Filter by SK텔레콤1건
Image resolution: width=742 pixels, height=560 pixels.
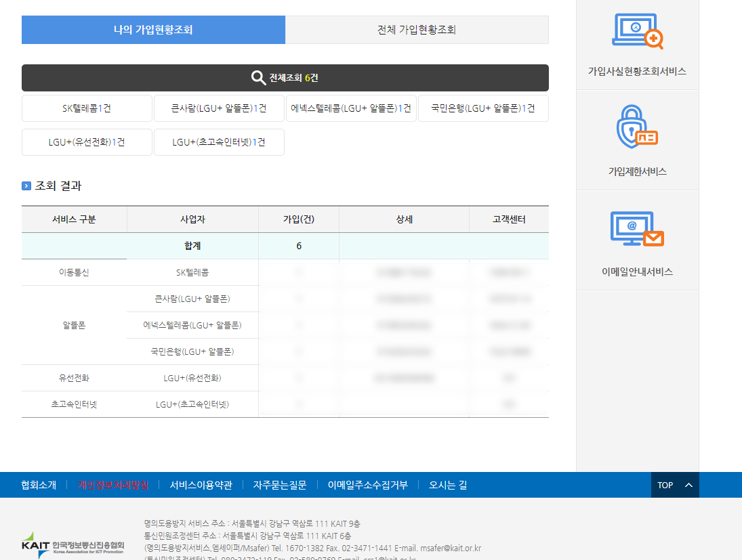(87, 108)
